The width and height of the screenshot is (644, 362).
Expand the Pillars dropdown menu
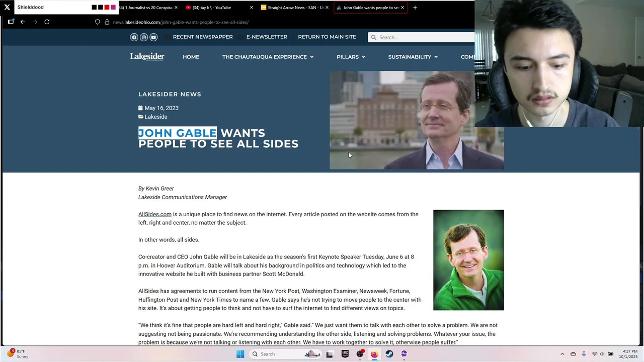[351, 57]
